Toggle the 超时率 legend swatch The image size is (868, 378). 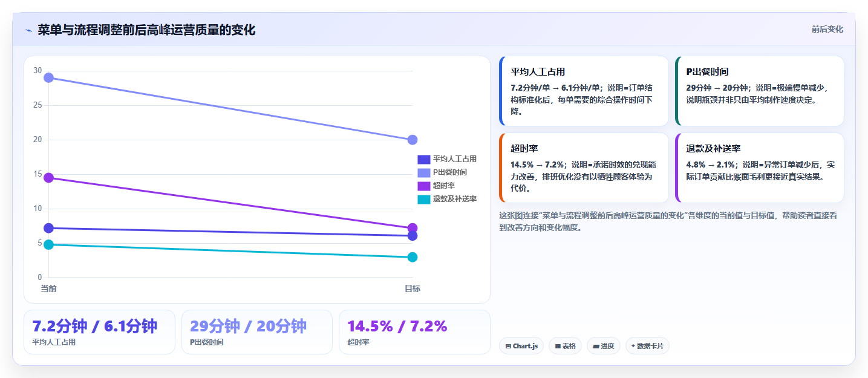pos(424,186)
